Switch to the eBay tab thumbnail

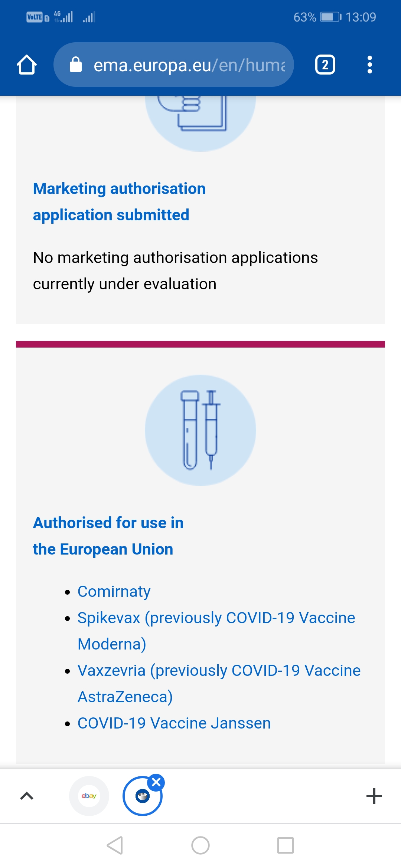pyautogui.click(x=89, y=796)
